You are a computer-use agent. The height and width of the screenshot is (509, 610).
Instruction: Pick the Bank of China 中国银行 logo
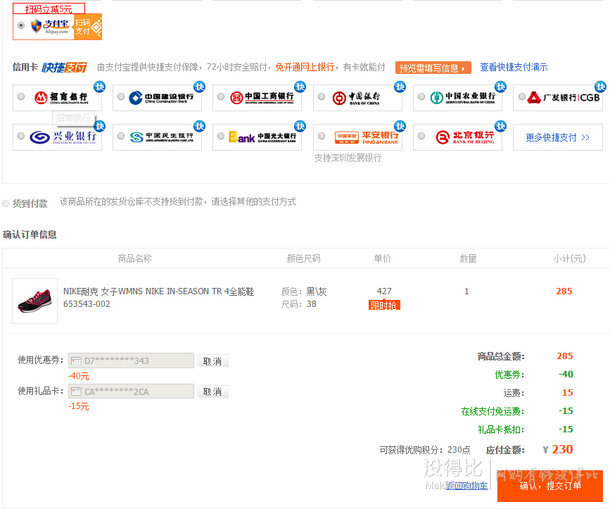point(356,98)
